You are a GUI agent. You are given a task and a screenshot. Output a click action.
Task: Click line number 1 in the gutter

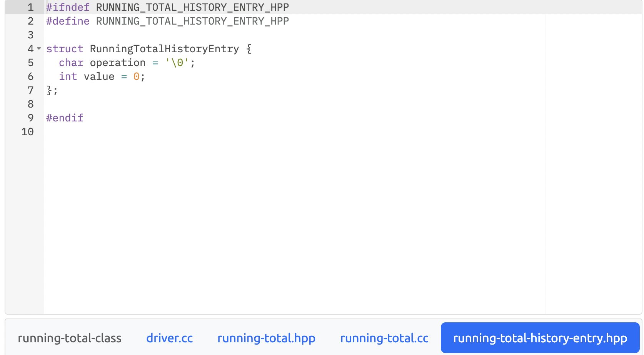click(30, 7)
